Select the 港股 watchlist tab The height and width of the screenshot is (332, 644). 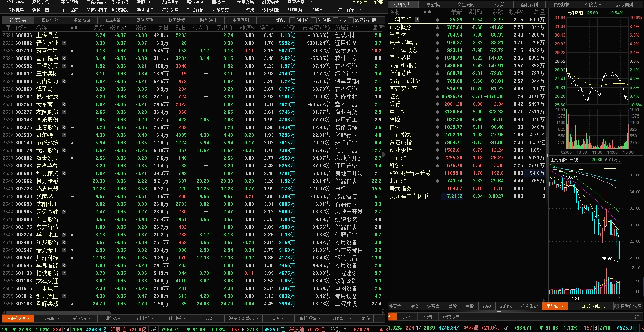coord(452,306)
